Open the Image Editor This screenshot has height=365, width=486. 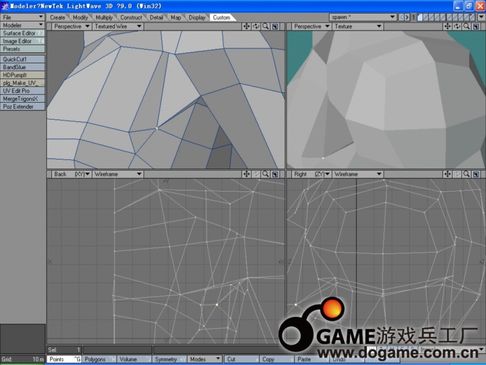(22, 41)
